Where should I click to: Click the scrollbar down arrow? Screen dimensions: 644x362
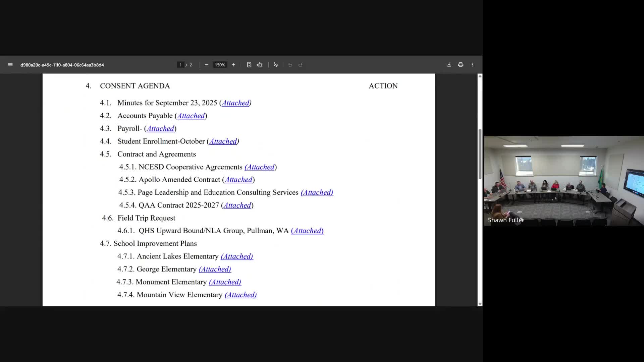click(480, 304)
